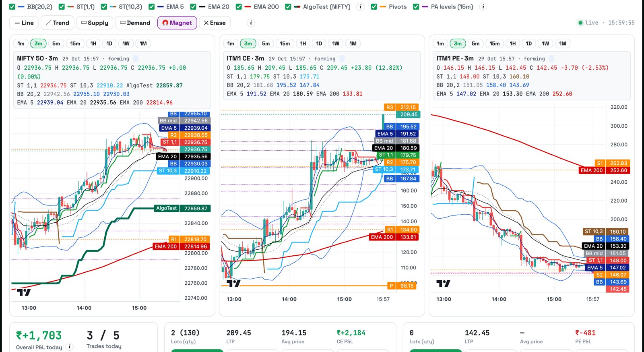Click the 194.15 average price value
Screen dimensions: 644x352
coord(294,333)
